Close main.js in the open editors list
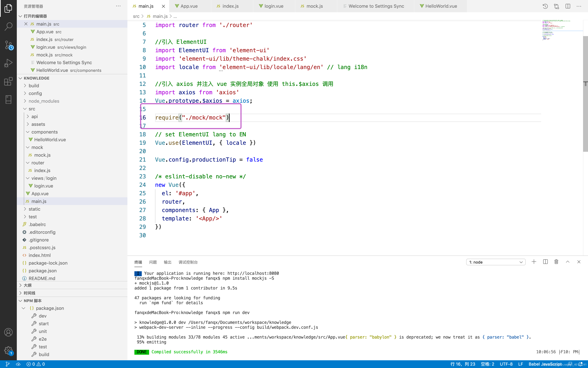This screenshot has width=588, height=368. click(x=26, y=24)
